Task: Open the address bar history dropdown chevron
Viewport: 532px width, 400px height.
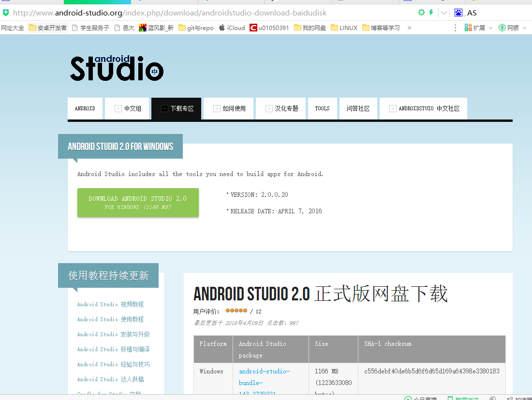Action: 444,13
